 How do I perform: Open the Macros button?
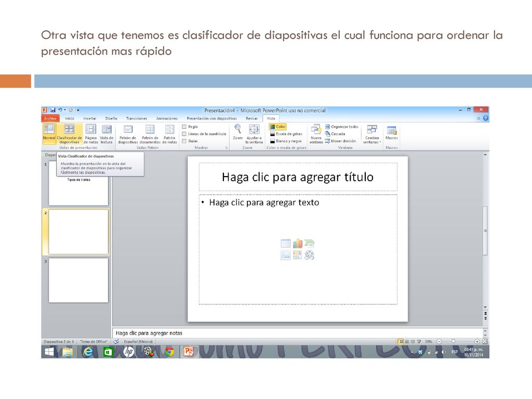coord(392,132)
